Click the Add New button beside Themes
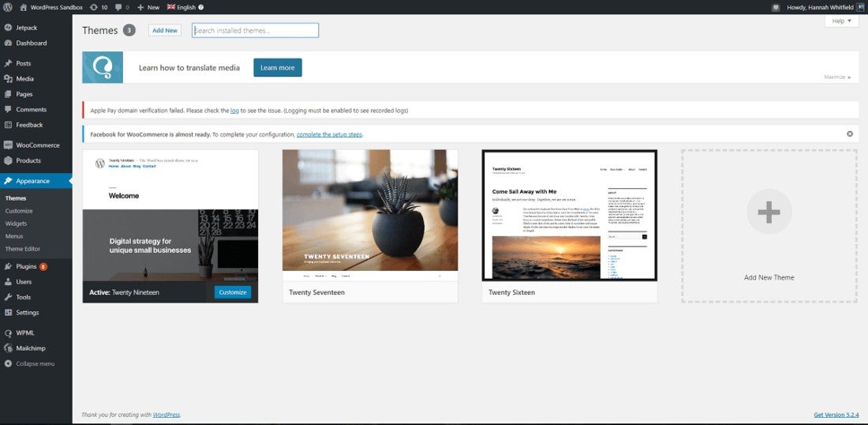The width and height of the screenshot is (868, 425). [165, 31]
